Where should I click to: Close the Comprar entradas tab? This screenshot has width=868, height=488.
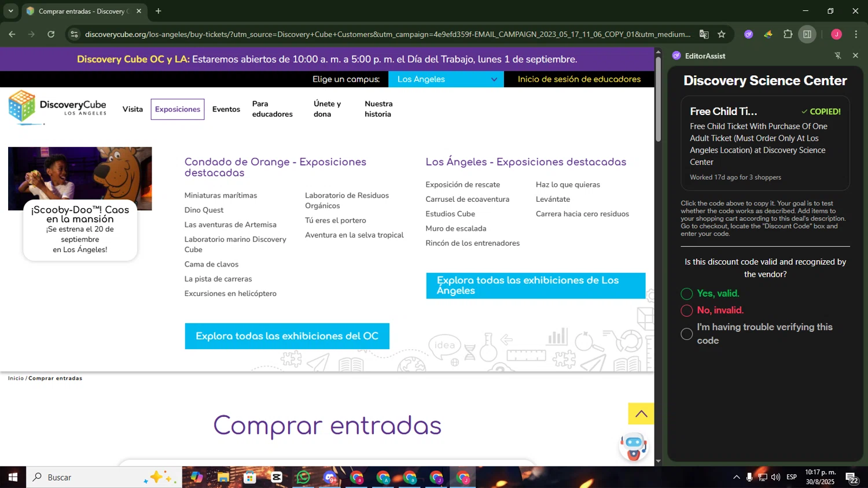click(139, 11)
